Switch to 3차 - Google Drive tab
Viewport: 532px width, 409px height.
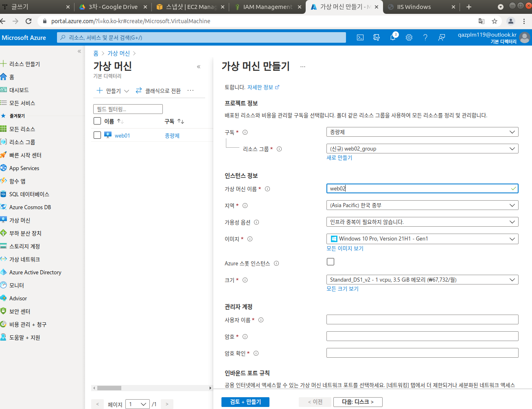(113, 7)
